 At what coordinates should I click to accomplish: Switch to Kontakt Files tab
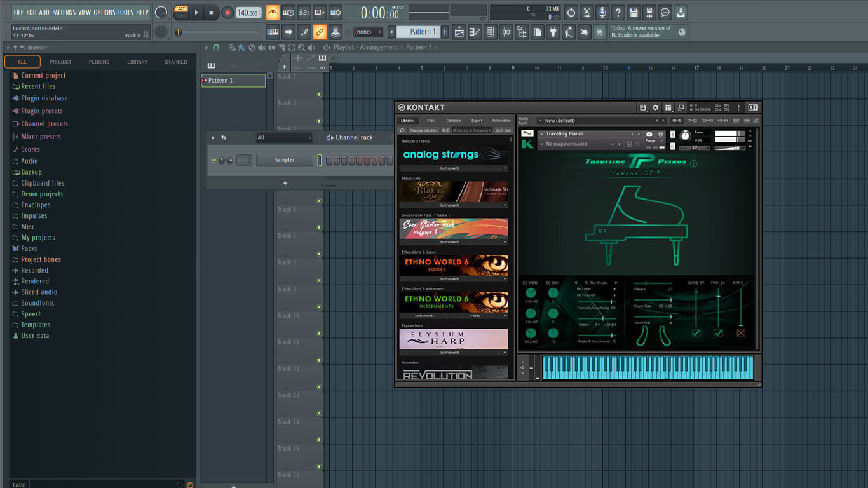click(x=430, y=121)
